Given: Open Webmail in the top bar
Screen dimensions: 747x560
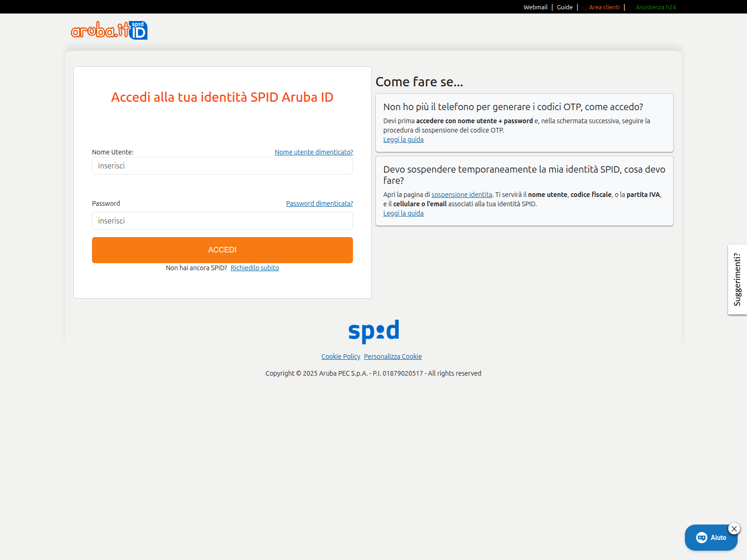Looking at the screenshot, I should click(536, 7).
